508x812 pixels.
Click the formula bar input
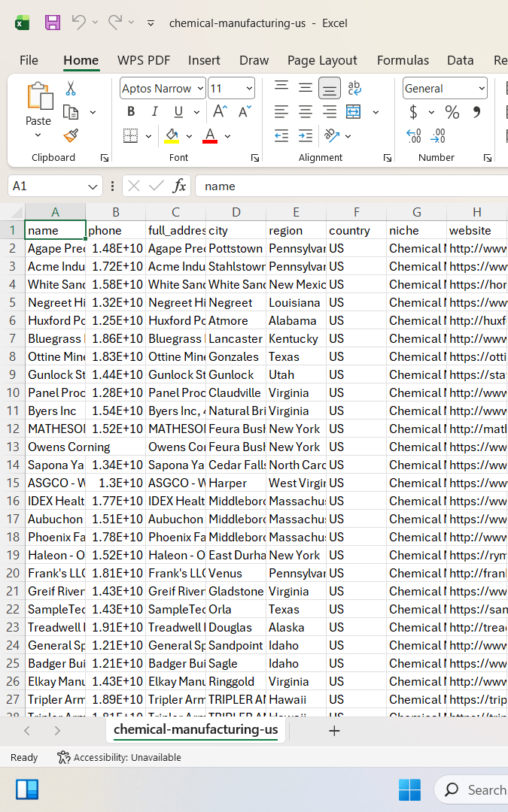[x=352, y=186]
